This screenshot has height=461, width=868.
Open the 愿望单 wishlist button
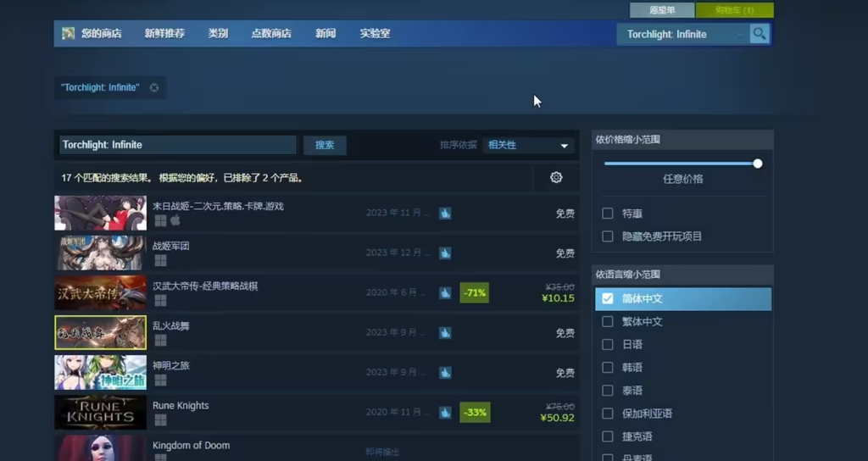(x=662, y=10)
